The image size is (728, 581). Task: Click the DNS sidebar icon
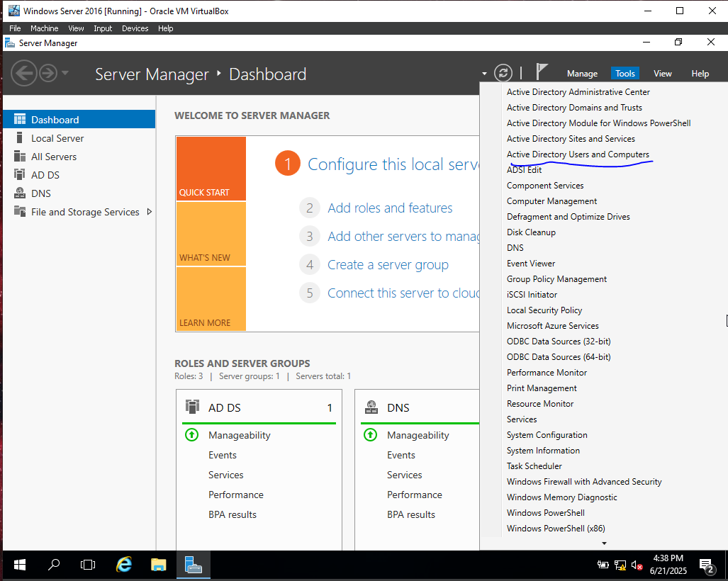tap(20, 193)
